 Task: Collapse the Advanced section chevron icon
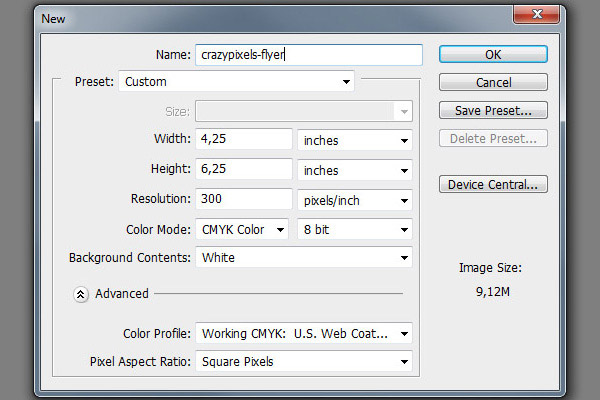(x=81, y=294)
